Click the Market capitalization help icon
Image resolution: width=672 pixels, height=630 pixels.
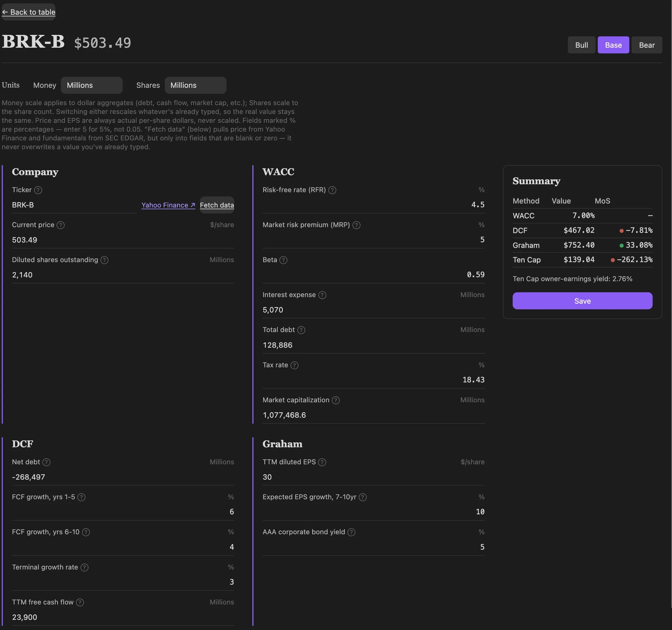click(x=335, y=400)
